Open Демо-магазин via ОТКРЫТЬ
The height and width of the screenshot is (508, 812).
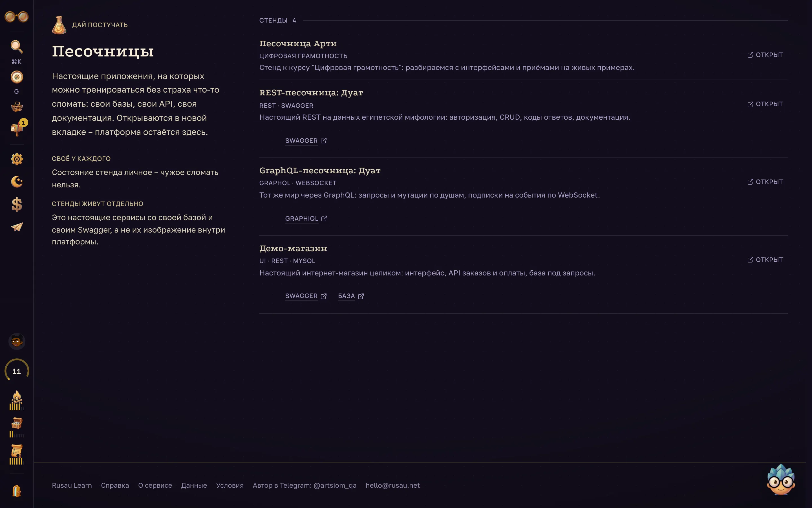765,260
